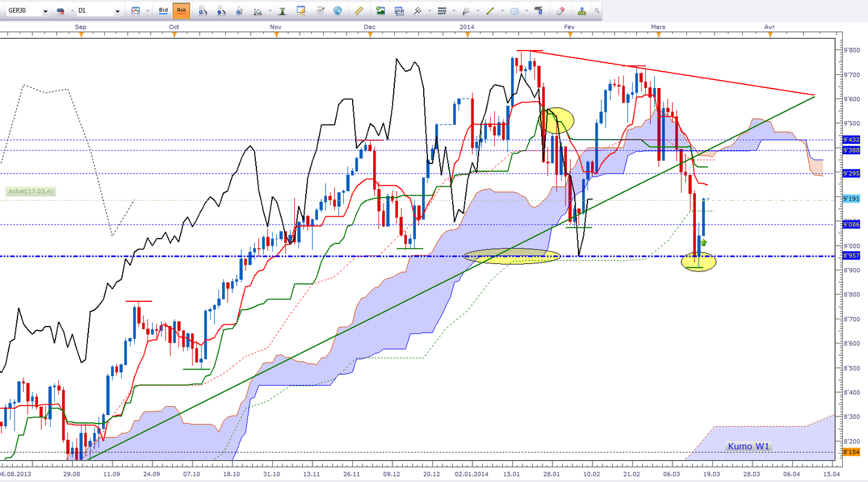Click the 9'388 price level label
The height and width of the screenshot is (482, 868).
pyautogui.click(x=851, y=150)
